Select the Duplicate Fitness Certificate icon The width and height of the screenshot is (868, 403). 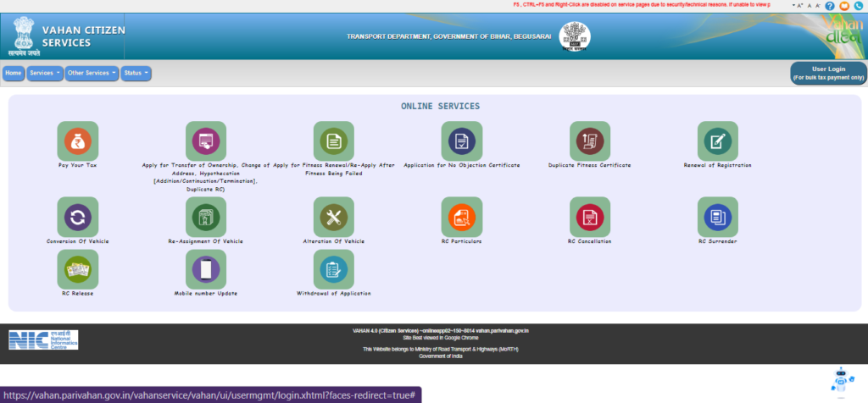589,141
